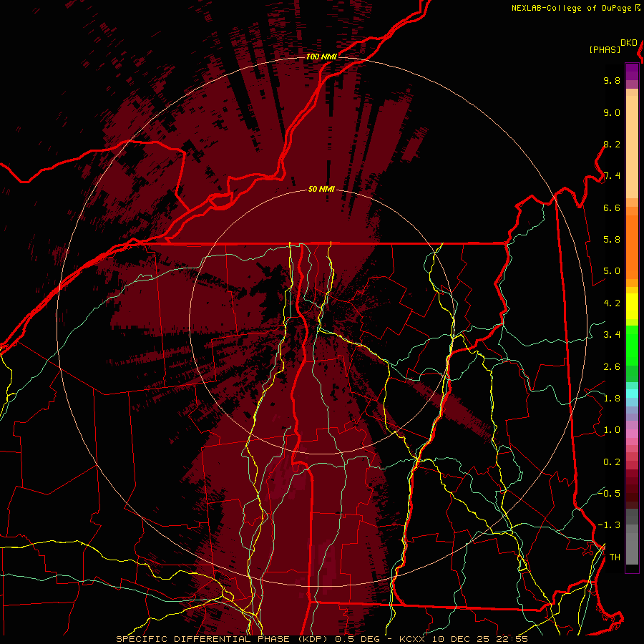Click the purple top color bar segment
The image size is (644, 644).
(x=632, y=72)
